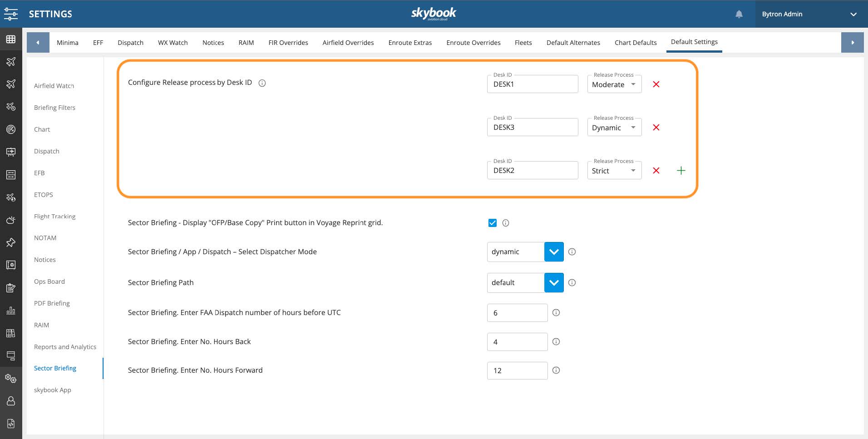Remove the DESK1 row with red X
Screen dimensions: 868x439
tap(656, 84)
